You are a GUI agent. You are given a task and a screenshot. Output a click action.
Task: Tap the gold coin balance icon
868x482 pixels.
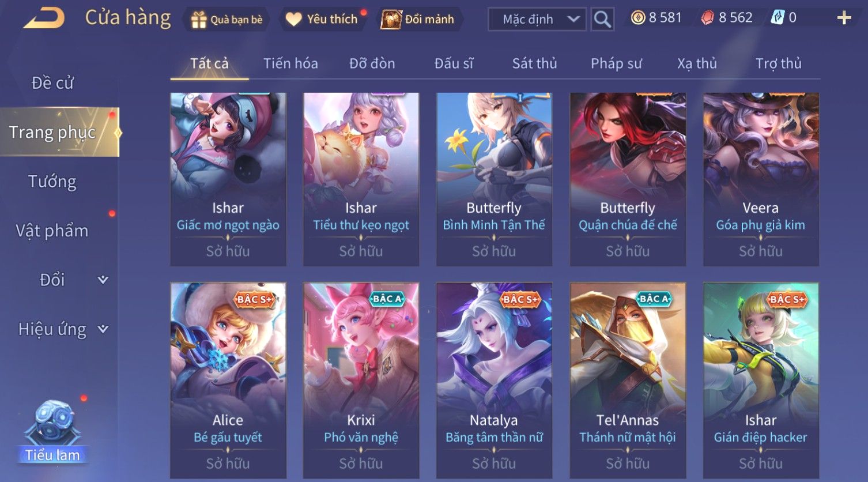(x=637, y=18)
